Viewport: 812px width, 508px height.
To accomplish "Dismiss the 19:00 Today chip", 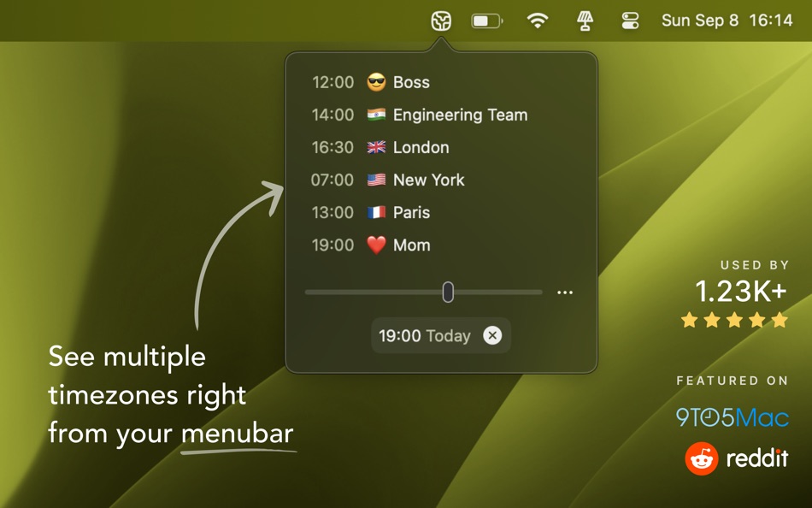I will point(491,335).
